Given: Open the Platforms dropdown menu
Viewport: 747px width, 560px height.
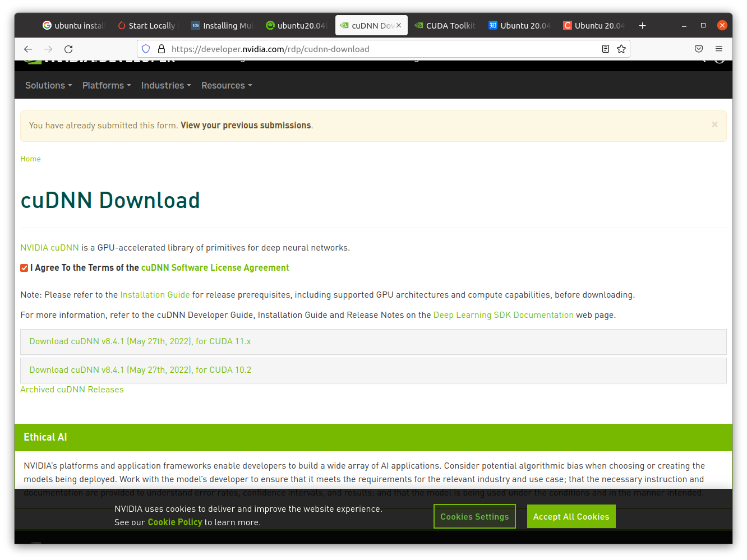Looking at the screenshot, I should tap(106, 85).
